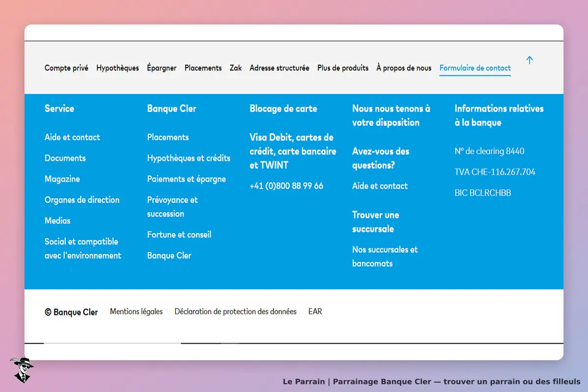
Task: Open Placements under Banque Cler column
Action: (168, 137)
